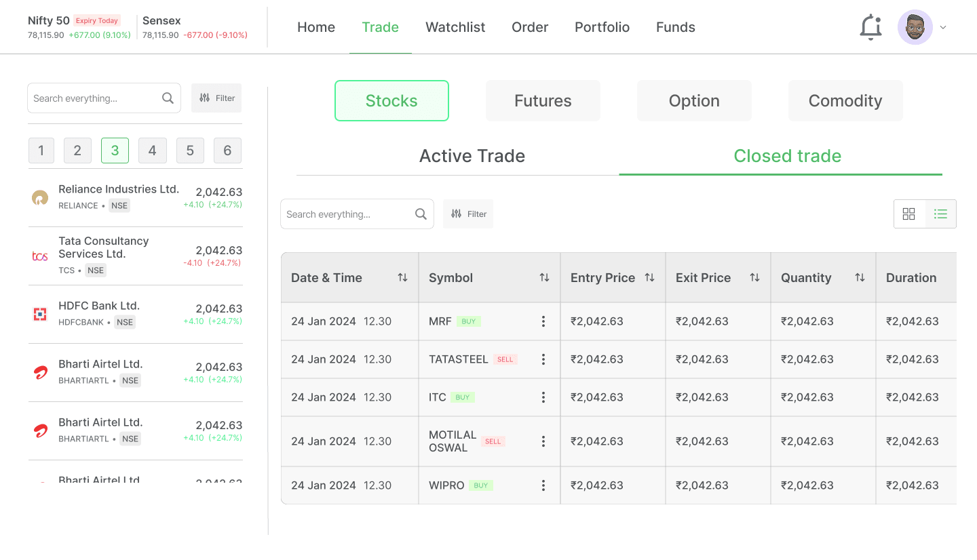977x560 pixels.
Task: Click the Reliance Industries logo
Action: [40, 197]
